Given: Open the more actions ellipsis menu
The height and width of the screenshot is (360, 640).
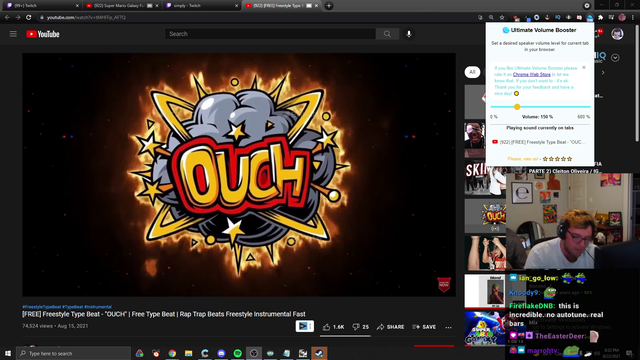Looking at the screenshot, I should pyautogui.click(x=448, y=327).
